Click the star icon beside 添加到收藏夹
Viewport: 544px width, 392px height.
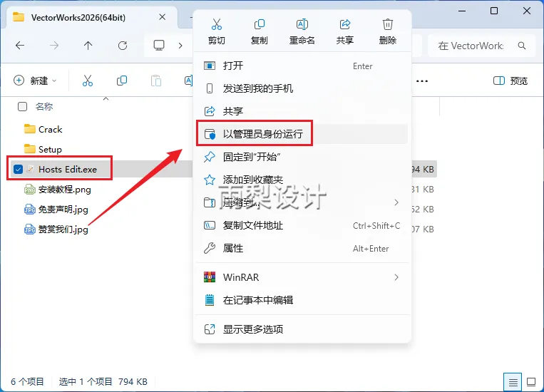(x=210, y=180)
